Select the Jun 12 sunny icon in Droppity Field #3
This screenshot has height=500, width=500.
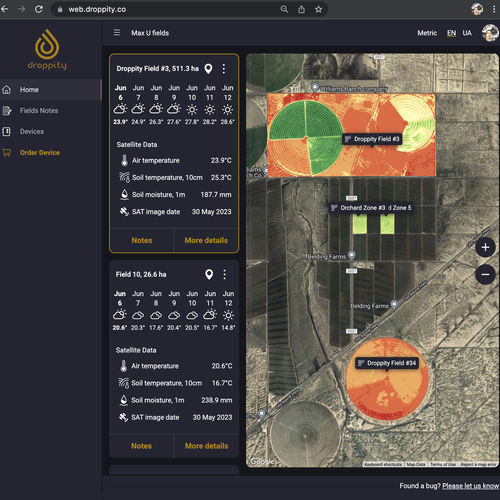click(x=227, y=110)
